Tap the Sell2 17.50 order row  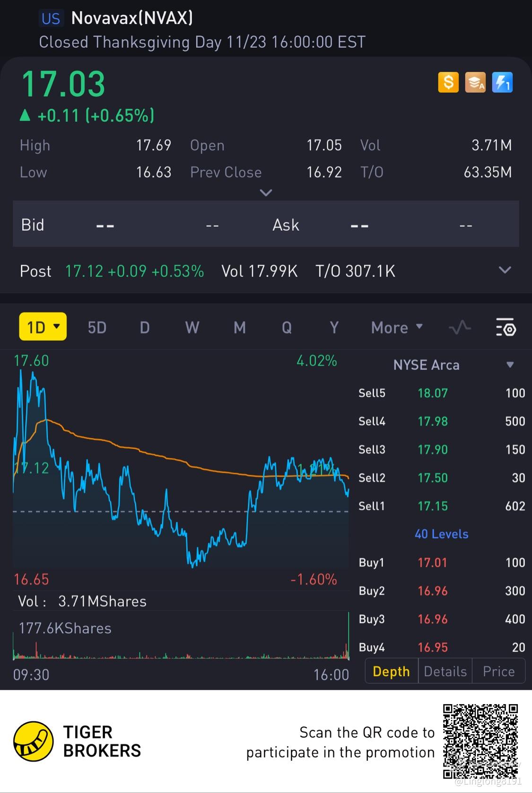tap(442, 478)
